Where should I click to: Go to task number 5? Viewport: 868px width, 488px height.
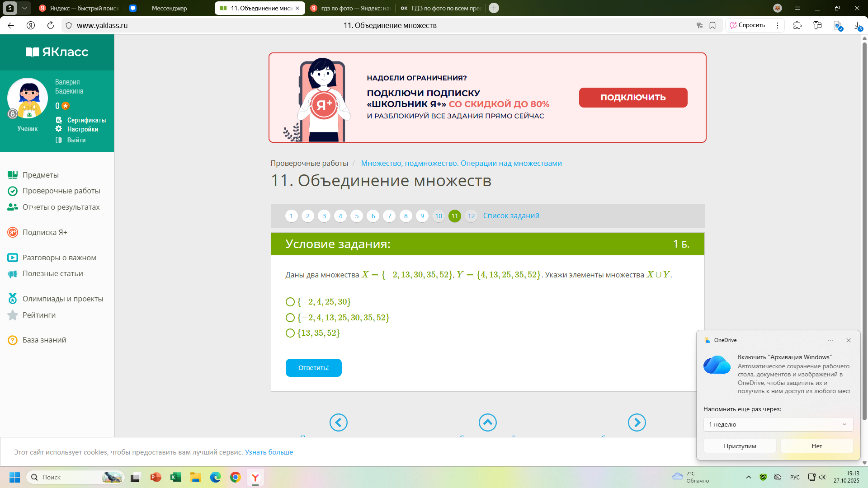(x=357, y=216)
